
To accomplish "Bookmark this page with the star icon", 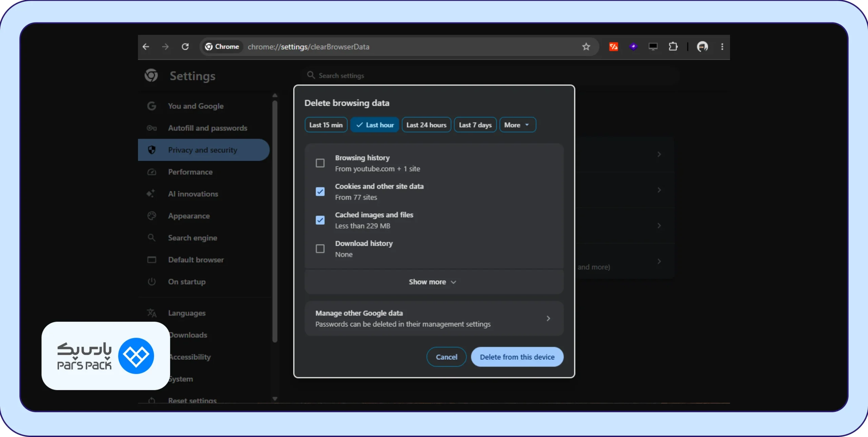I will tap(586, 46).
